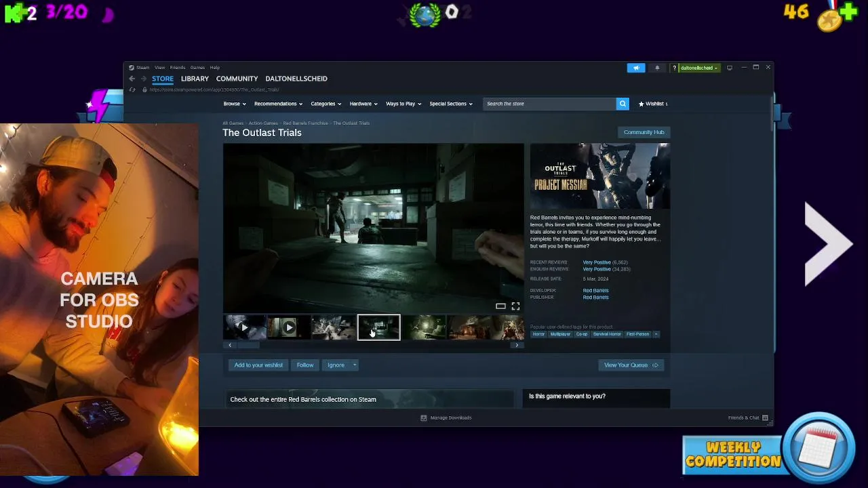Click the calendar icon beside Weekly Competition
This screenshot has width=868, height=488.
(819, 447)
